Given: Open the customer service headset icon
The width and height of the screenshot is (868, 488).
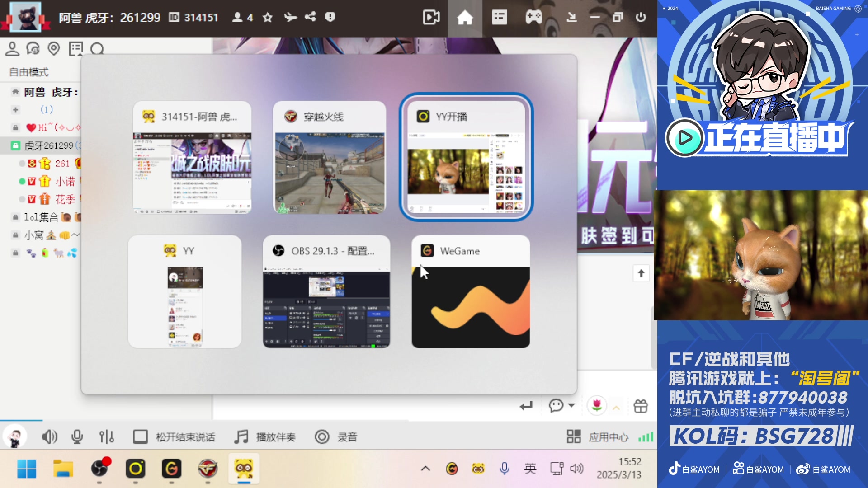Looking at the screenshot, I should point(33,48).
